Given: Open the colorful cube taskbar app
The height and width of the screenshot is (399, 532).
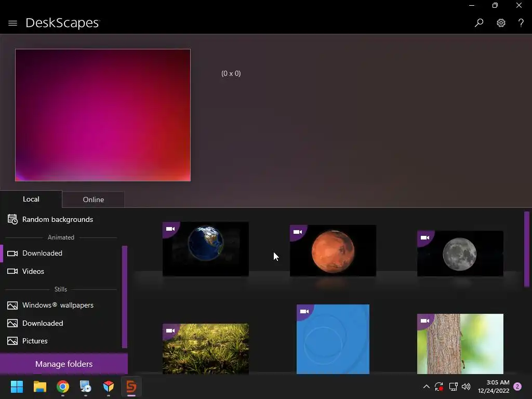Looking at the screenshot, I should coord(109,387).
